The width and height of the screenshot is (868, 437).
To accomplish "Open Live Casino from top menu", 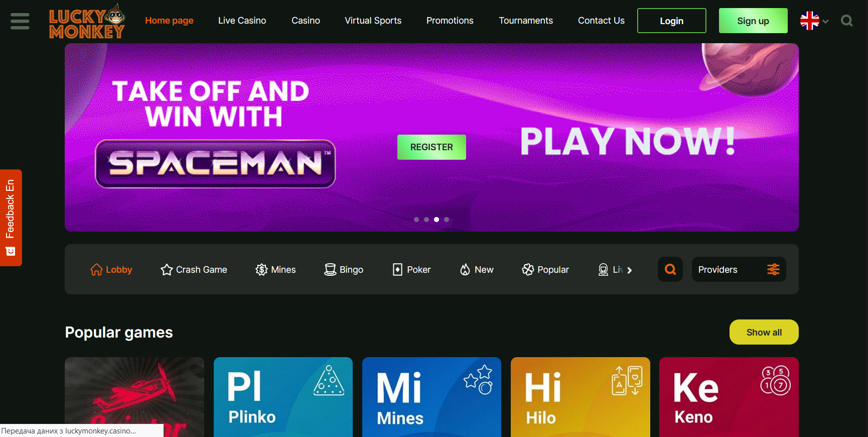I will click(242, 21).
